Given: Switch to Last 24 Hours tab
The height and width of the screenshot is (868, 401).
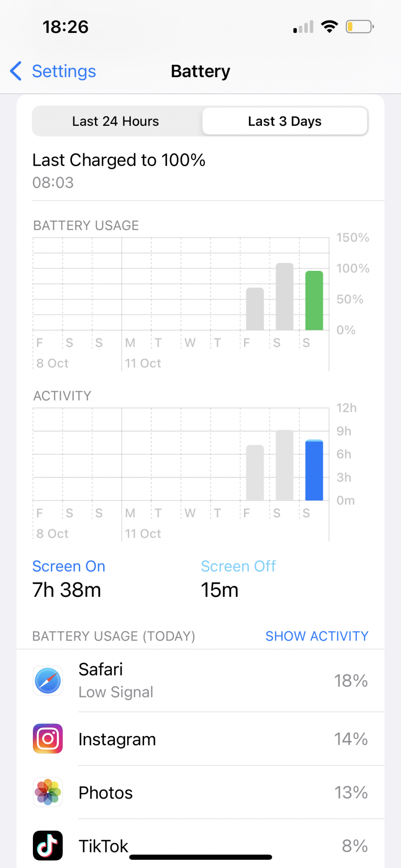Looking at the screenshot, I should click(x=116, y=121).
